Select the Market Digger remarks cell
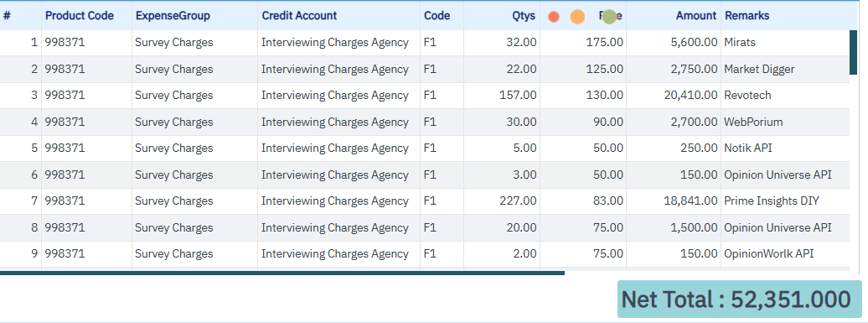 [785, 70]
